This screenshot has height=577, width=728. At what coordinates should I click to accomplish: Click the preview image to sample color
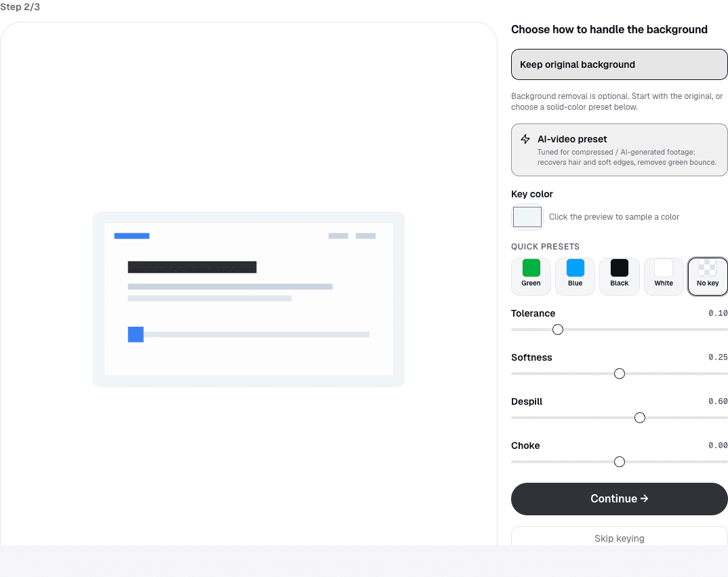tap(249, 299)
